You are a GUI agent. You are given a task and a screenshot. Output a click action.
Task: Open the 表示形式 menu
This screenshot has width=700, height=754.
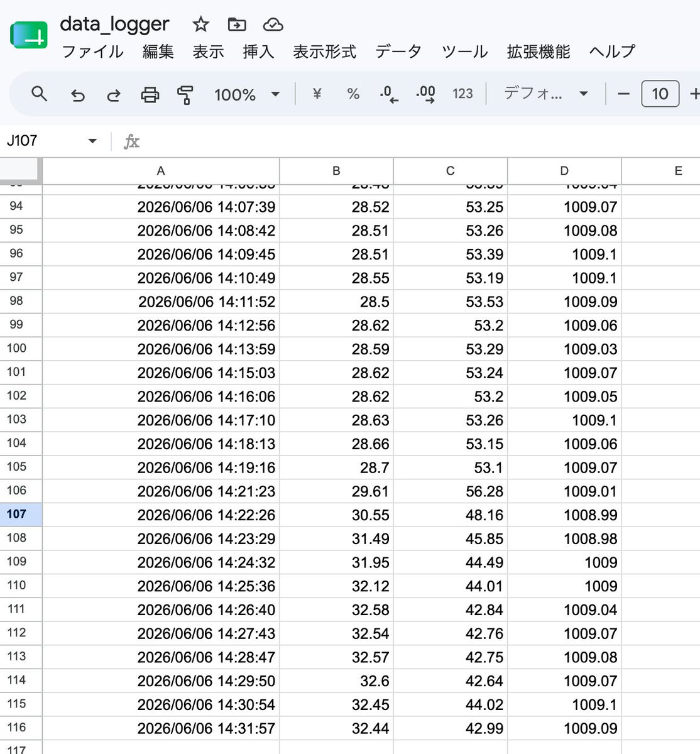tap(324, 52)
